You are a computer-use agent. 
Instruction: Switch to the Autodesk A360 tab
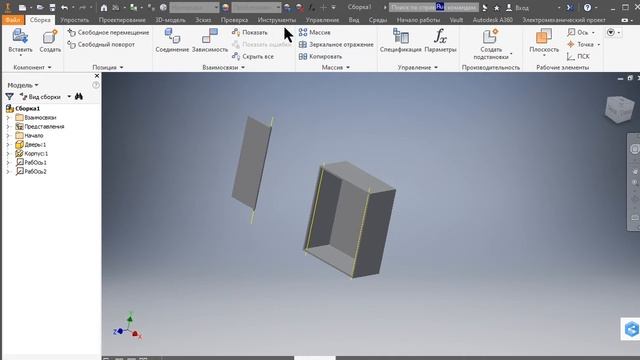point(492,20)
